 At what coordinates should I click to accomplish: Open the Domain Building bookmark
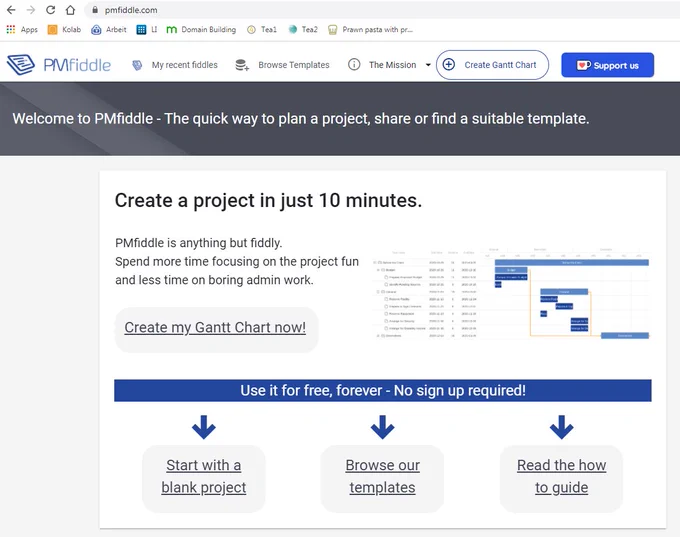point(201,29)
